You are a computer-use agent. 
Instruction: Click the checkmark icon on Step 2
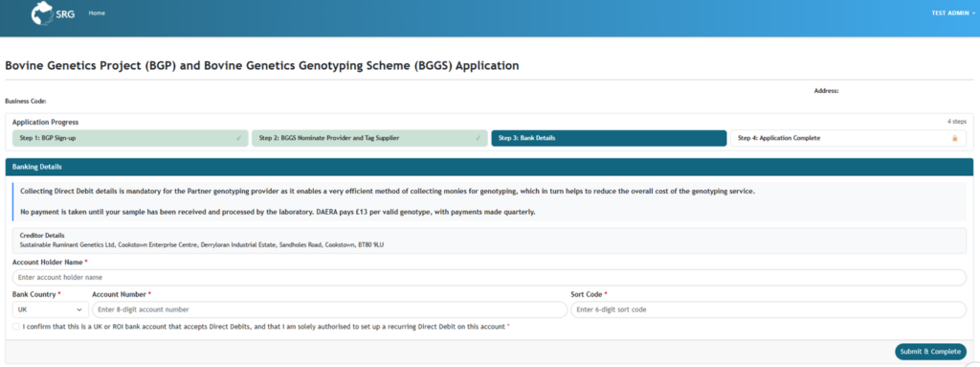pos(479,138)
